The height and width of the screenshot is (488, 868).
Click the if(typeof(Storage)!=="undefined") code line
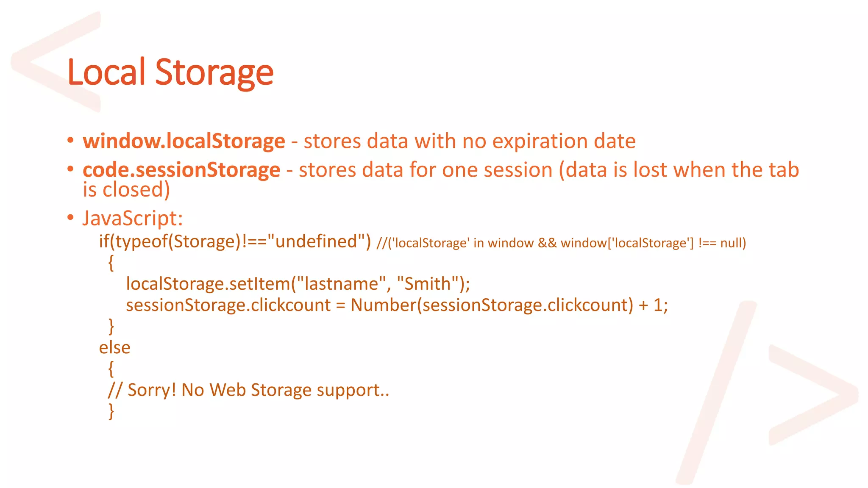click(x=235, y=241)
